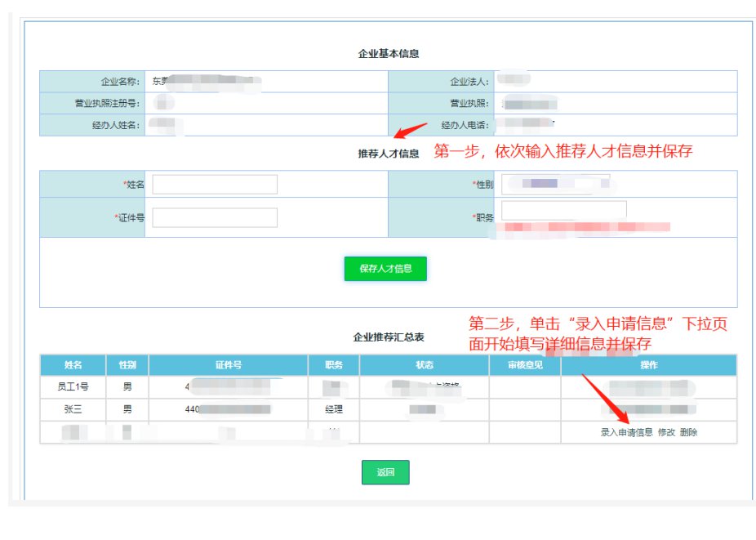Screen dimensions: 756x540
Task: Click the 审核意见 column header
Action: 525,365
